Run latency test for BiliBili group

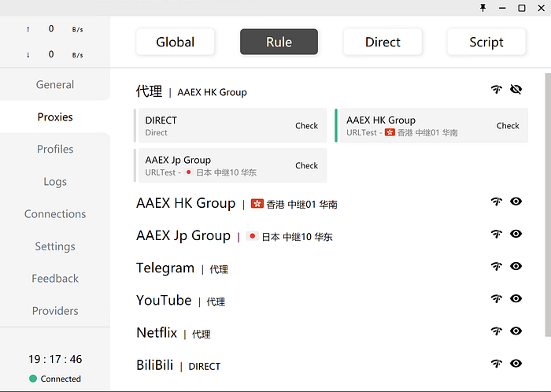click(496, 364)
